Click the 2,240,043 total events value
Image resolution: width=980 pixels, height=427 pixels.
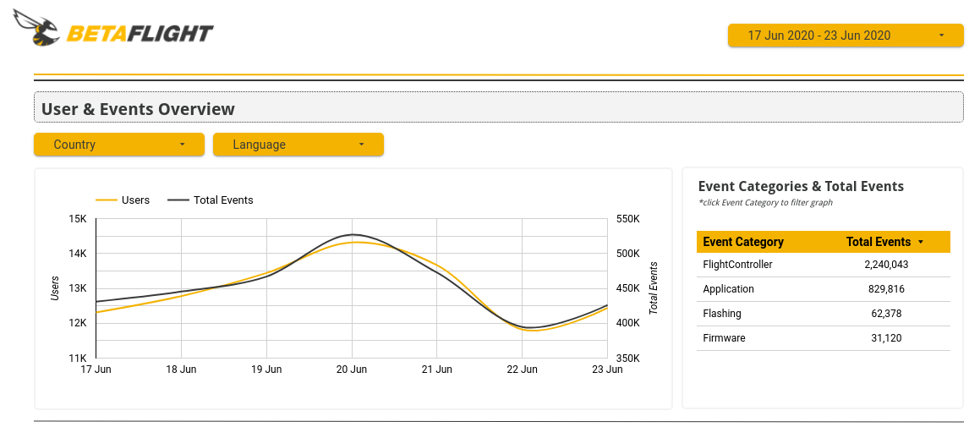coord(886,265)
